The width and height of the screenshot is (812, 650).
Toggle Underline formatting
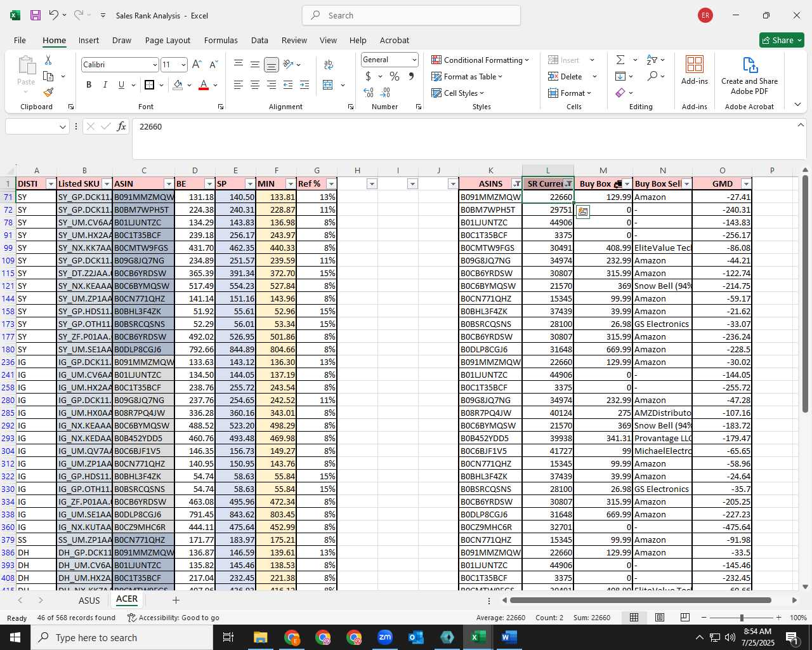pyautogui.click(x=121, y=84)
